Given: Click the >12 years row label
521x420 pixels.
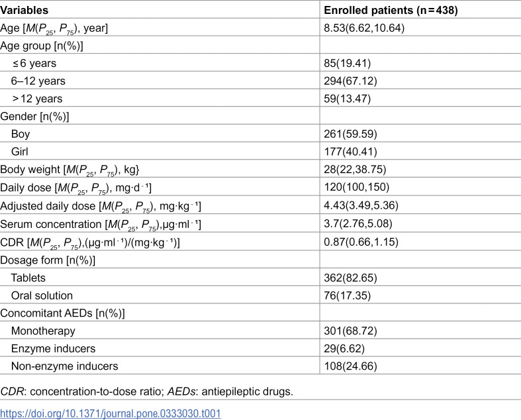Looking at the screenshot, I should tap(37, 99).
